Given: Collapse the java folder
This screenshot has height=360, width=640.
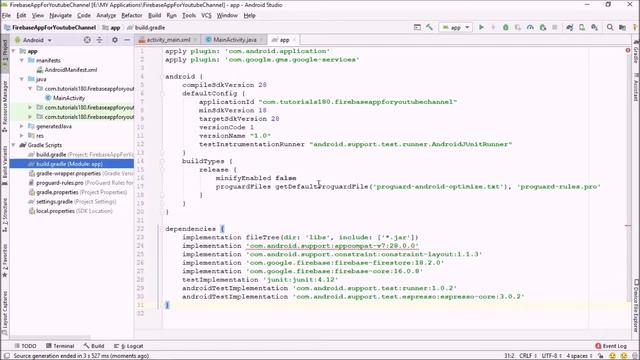Looking at the screenshot, I should (22, 79).
